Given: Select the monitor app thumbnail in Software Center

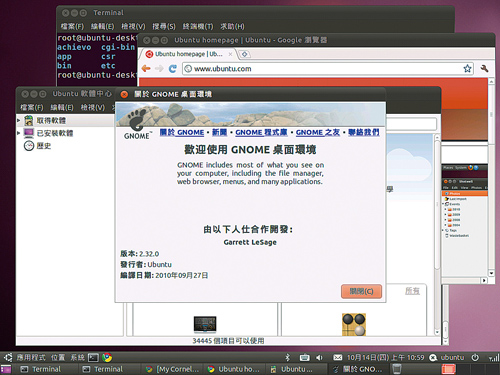Looking at the screenshot, I should tap(205, 324).
